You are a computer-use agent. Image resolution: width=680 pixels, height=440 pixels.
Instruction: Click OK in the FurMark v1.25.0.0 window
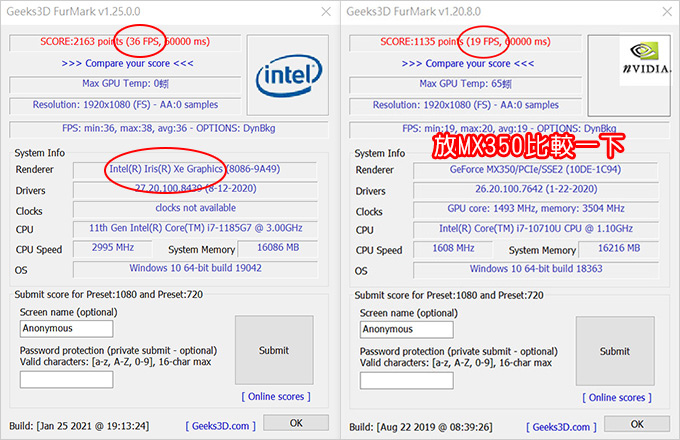[x=296, y=423]
